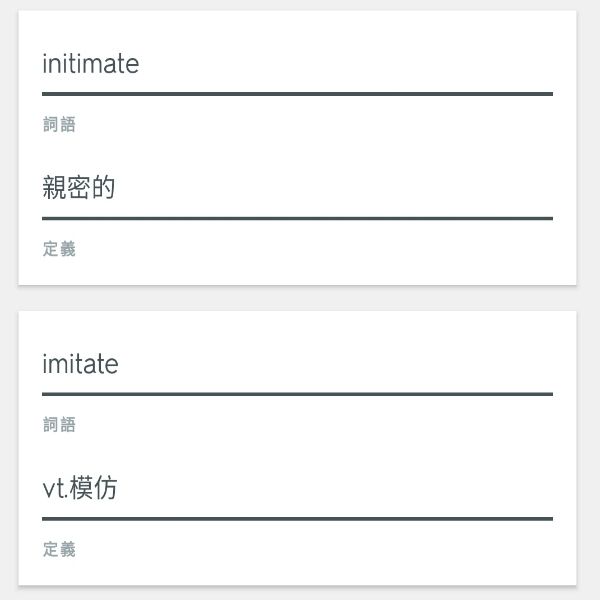Click the 詞語 label under "initimate"

point(59,125)
